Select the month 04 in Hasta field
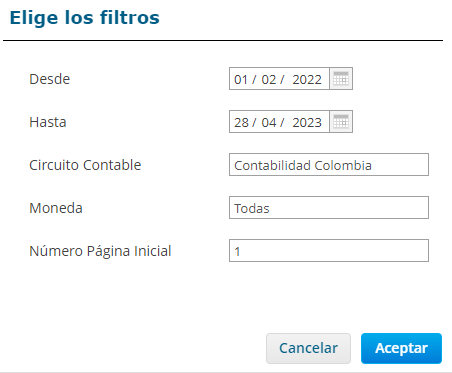 269,122
